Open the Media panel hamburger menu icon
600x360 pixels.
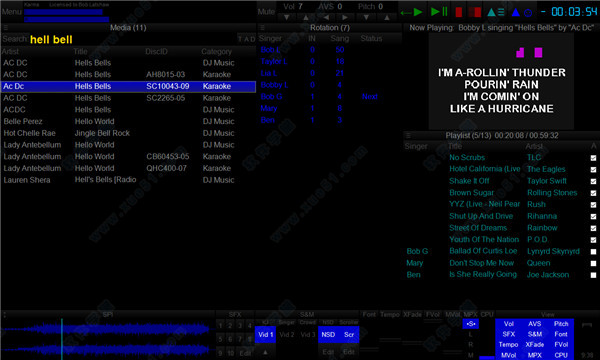tap(5, 28)
